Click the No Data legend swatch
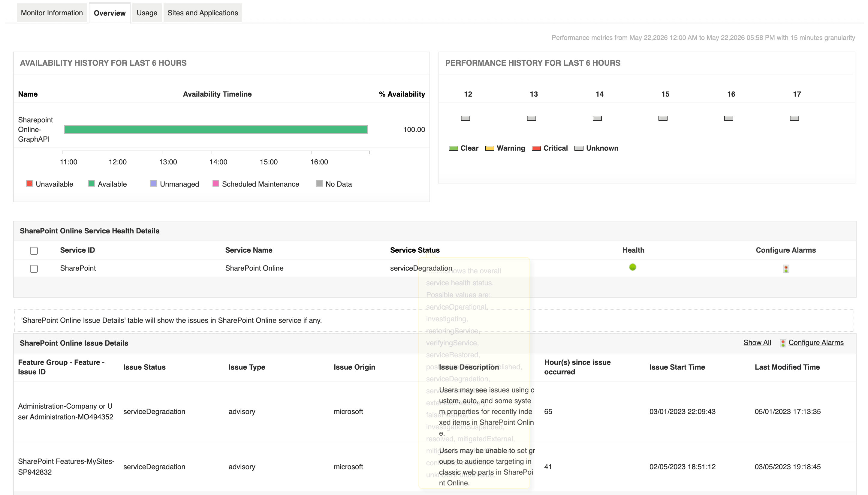 click(319, 184)
